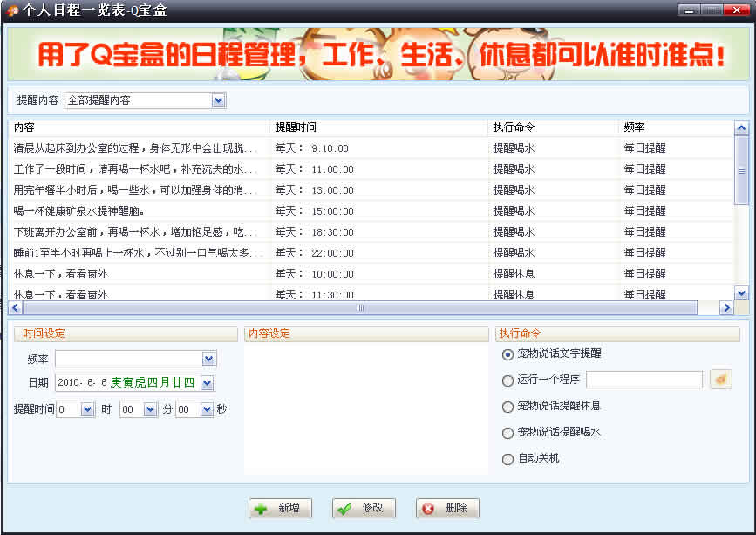Image resolution: width=756 pixels, height=535 pixels.
Task: Click the 内容设定 content text area
Action: tap(366, 408)
